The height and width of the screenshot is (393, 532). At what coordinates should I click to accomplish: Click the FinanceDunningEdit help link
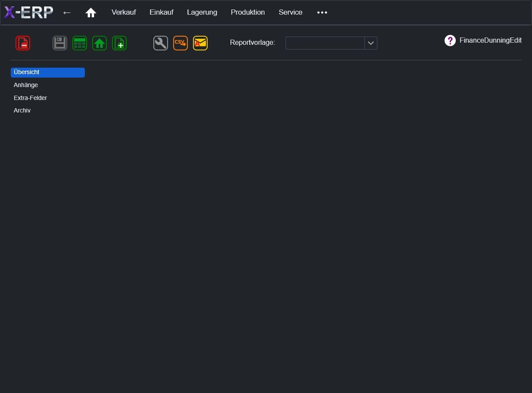point(491,41)
